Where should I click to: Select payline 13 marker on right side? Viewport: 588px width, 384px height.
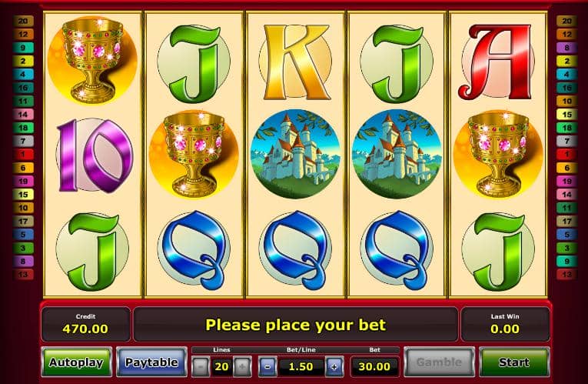tap(566, 274)
